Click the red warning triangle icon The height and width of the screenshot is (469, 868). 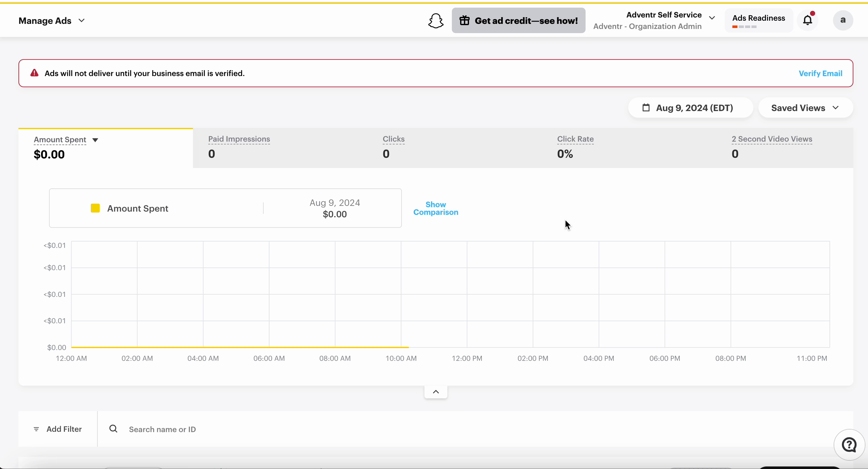coord(34,73)
